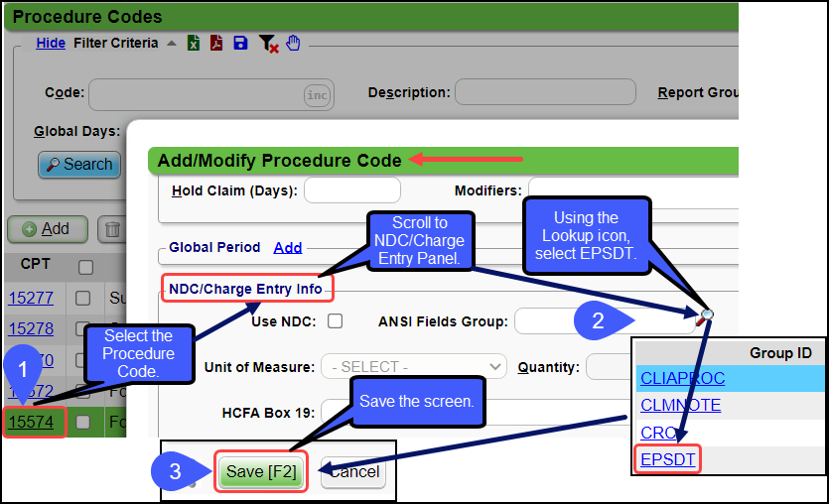
Task: Clear filter using funnel with red X
Action: click(267, 43)
